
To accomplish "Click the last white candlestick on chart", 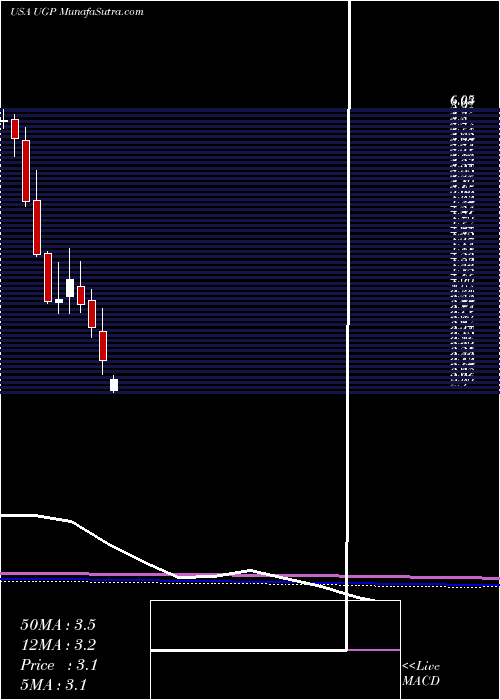I will click(x=114, y=384).
